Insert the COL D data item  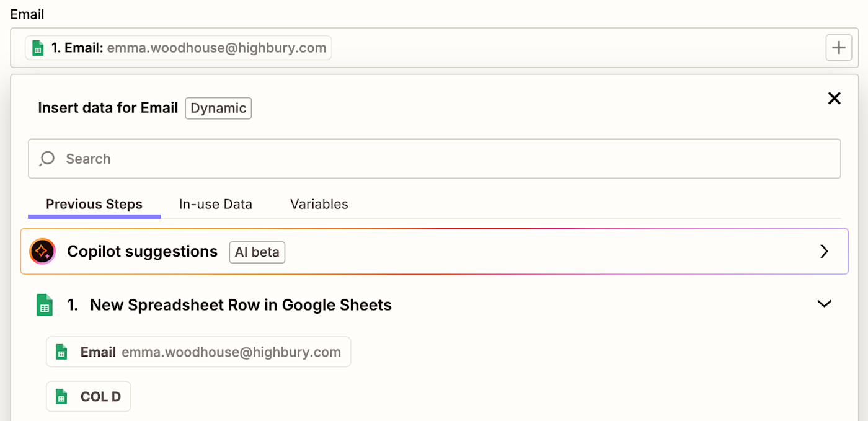coord(89,397)
